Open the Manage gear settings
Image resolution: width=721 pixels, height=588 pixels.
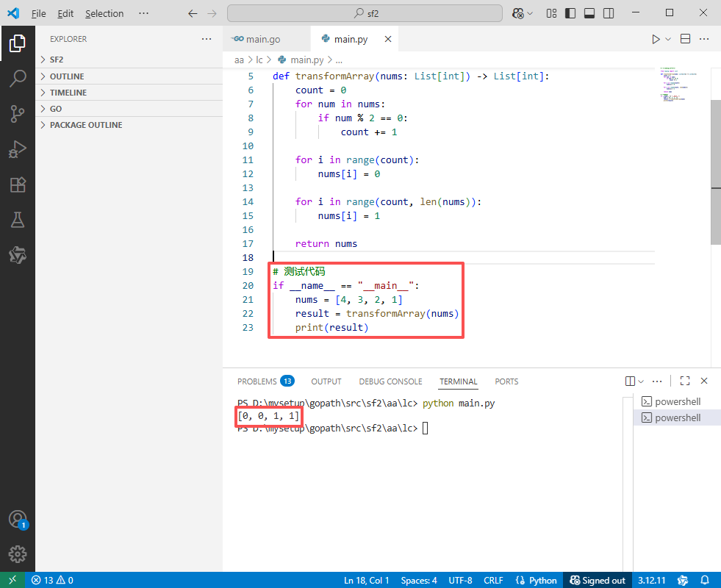18,554
